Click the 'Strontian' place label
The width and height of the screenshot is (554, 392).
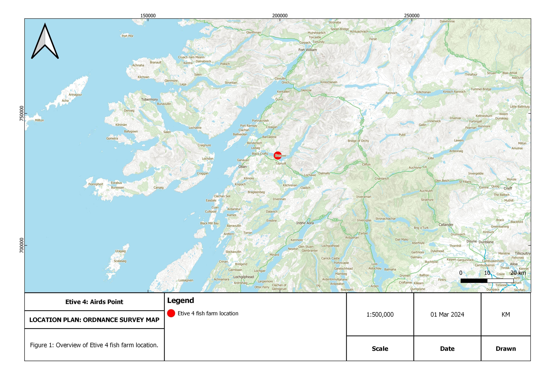231,83
